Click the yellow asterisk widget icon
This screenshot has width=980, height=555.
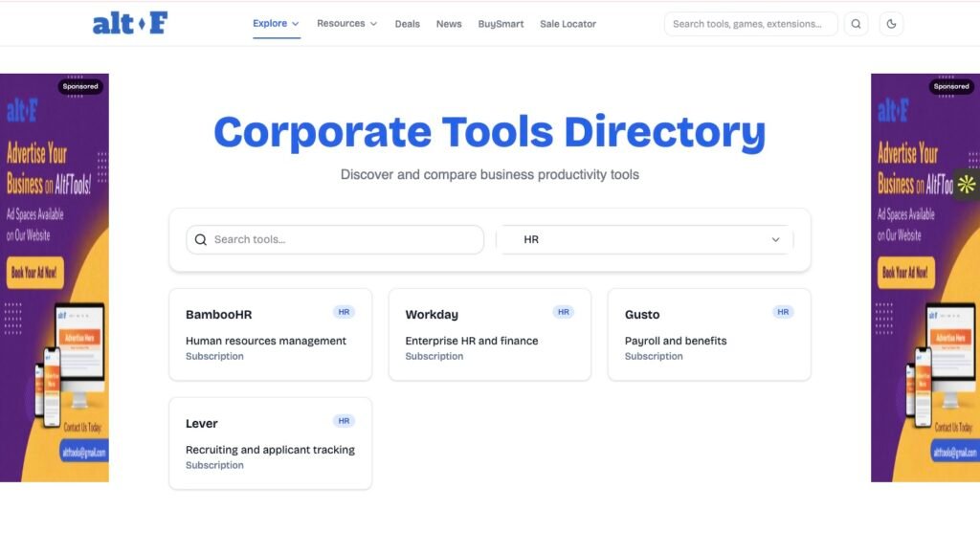967,184
